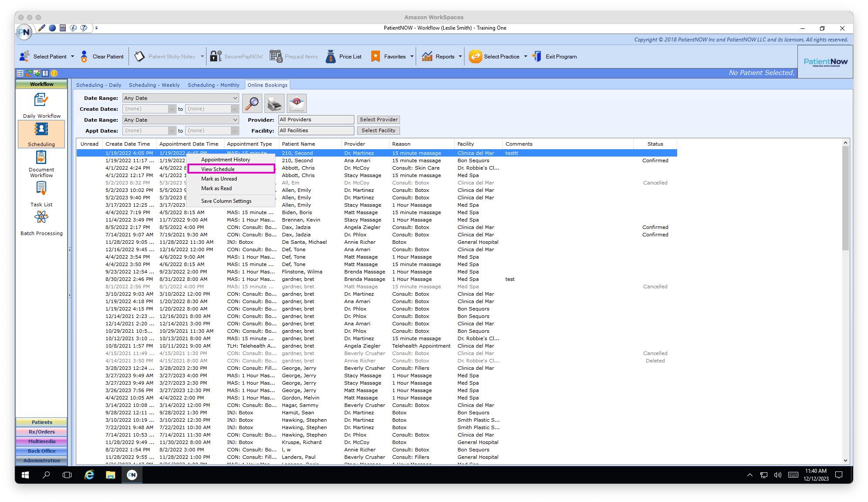Viewport: 868px width, 502px height.
Task: Open Internet Explorer from the Windows taskbar
Action: point(89,475)
